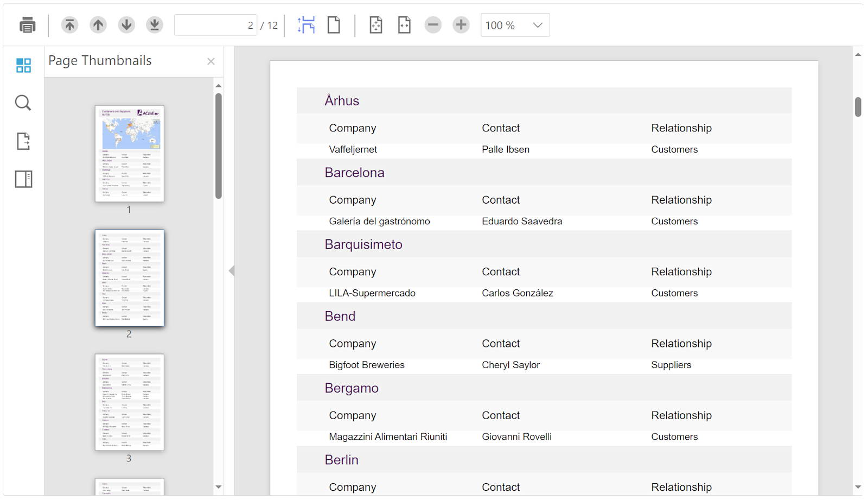Fit page to width
The width and height of the screenshot is (868, 500).
point(404,25)
